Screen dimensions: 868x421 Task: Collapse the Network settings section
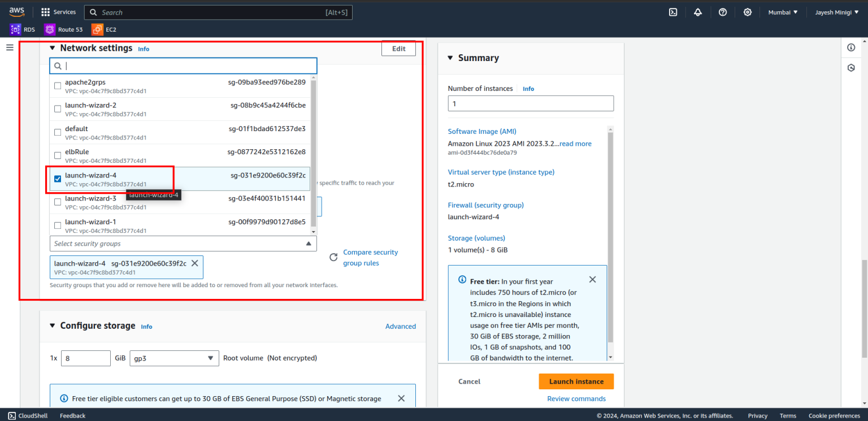tap(52, 48)
